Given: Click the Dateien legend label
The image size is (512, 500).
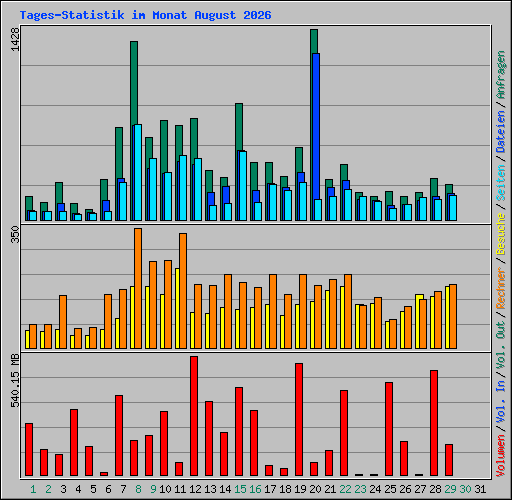Looking at the screenshot, I should click(501, 131).
